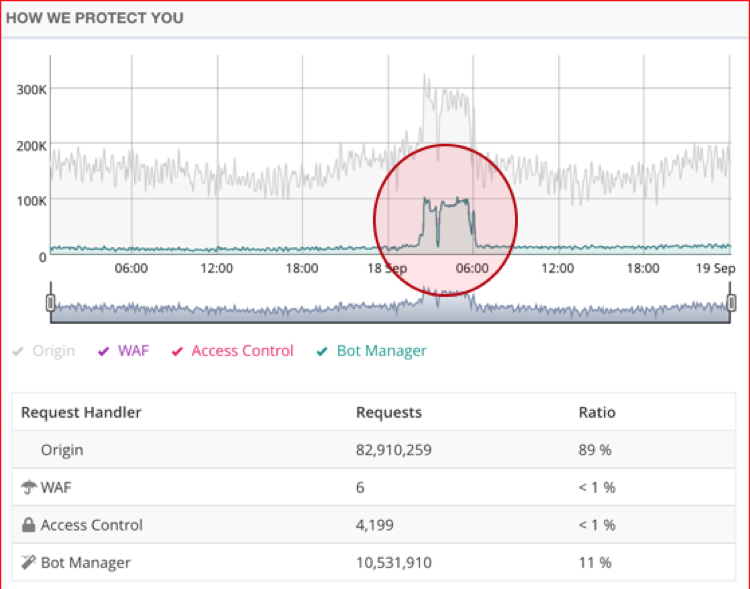Sort by the Request Handler column header
Viewport: 750px width, 589px height.
coord(81,412)
